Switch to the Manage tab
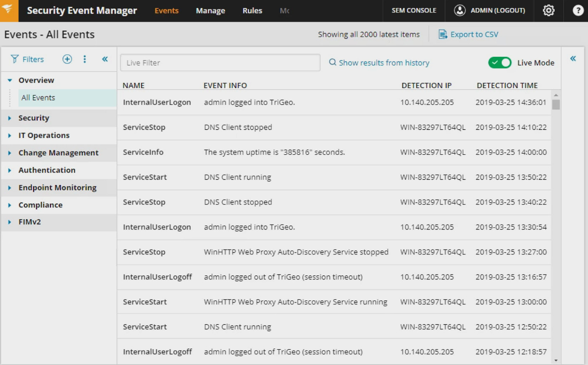 pyautogui.click(x=210, y=11)
